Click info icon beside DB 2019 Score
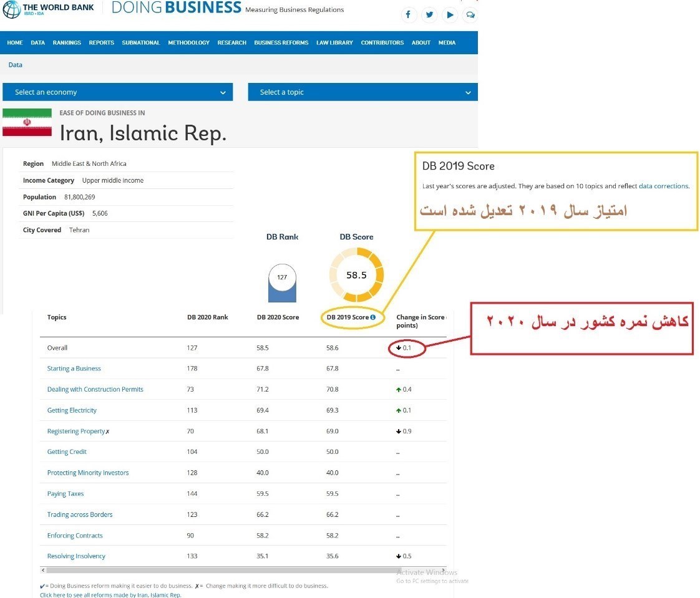This screenshot has width=700, height=598. tap(372, 317)
